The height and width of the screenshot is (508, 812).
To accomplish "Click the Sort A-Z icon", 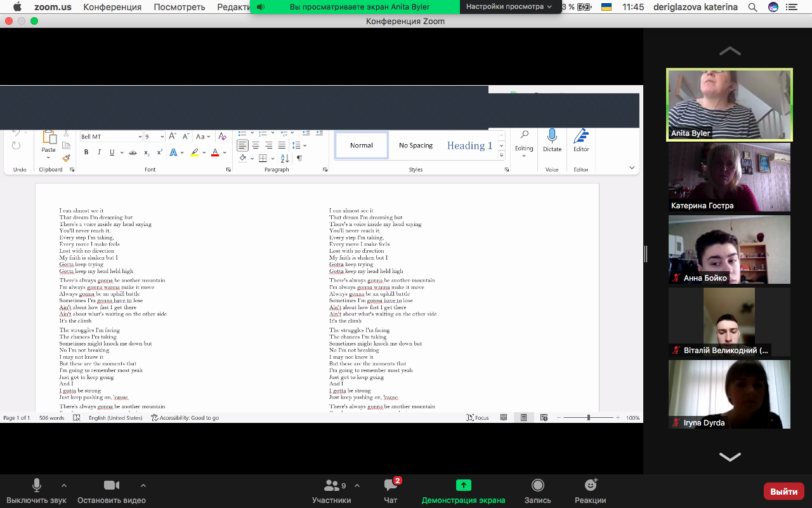I will 285,158.
